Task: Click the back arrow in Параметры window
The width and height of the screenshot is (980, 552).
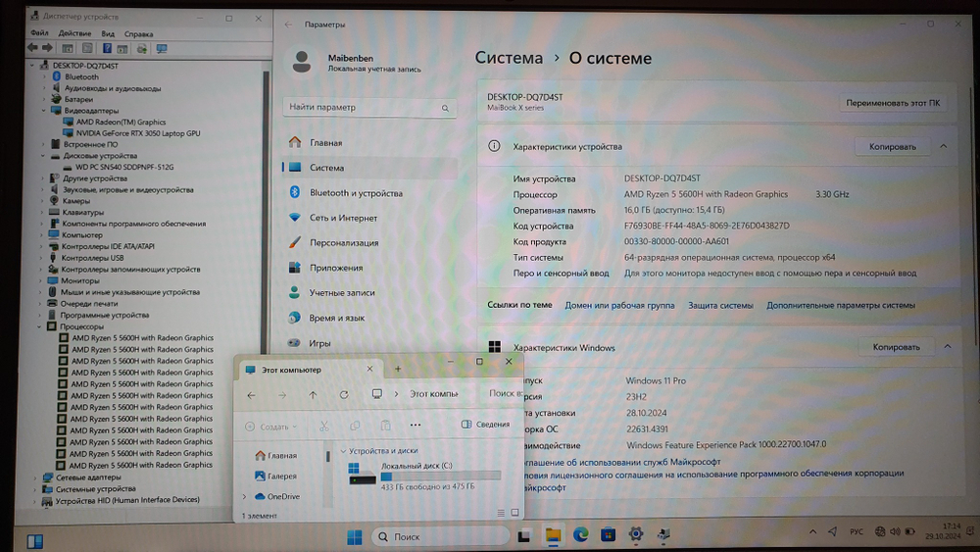Action: (x=288, y=25)
